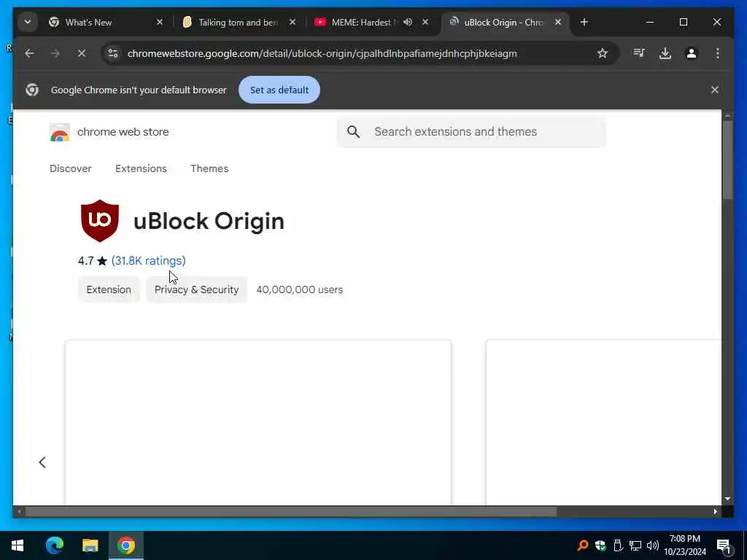Close the What's New tab
The width and height of the screenshot is (747, 560).
(160, 22)
